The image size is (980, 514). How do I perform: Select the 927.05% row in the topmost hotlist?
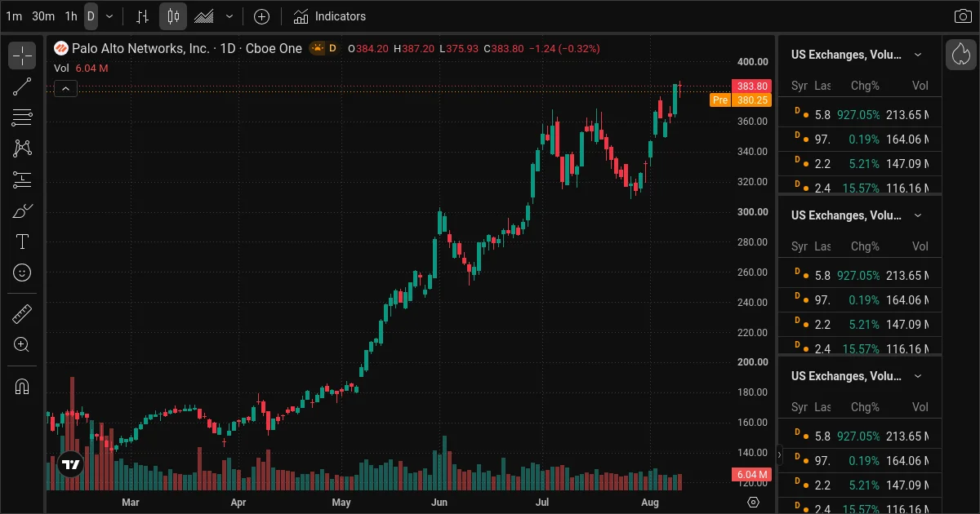coord(859,115)
